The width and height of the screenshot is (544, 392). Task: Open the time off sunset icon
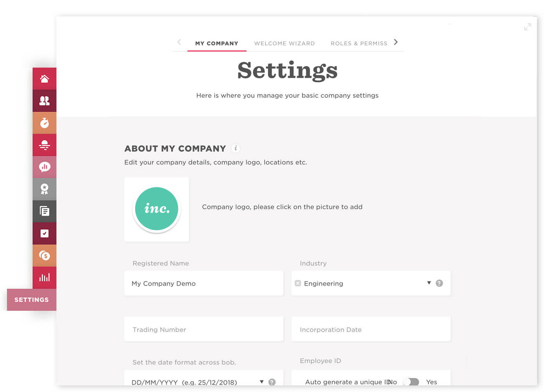coord(45,145)
